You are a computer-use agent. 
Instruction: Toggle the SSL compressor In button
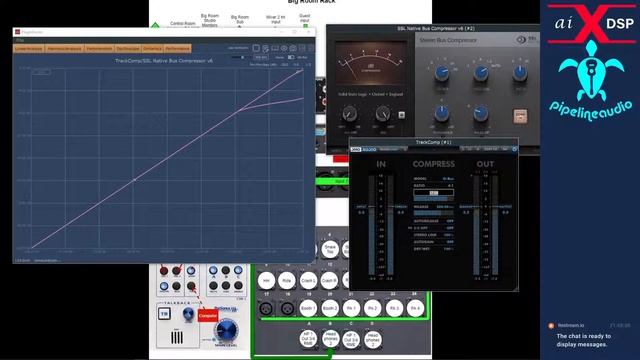tap(520, 116)
